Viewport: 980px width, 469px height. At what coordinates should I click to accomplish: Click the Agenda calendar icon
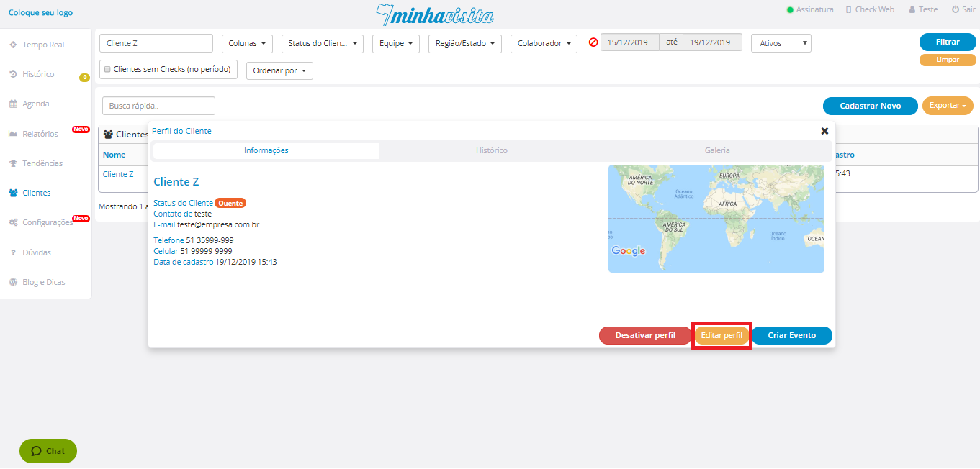click(13, 104)
